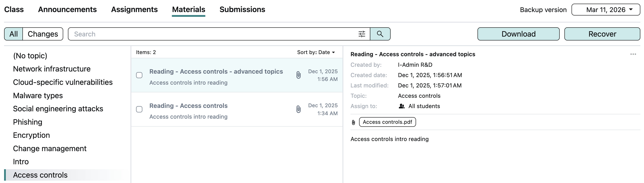Open the backup version date dropdown

pos(605,10)
